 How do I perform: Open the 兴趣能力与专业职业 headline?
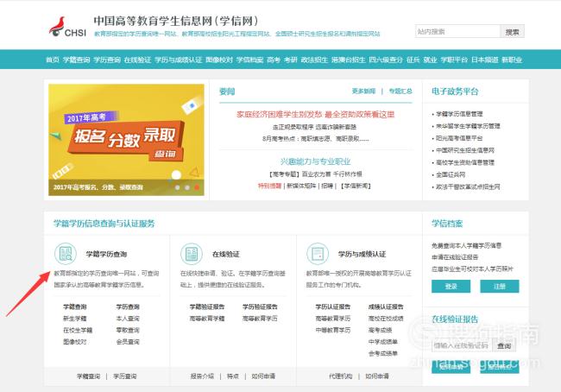click(x=315, y=161)
